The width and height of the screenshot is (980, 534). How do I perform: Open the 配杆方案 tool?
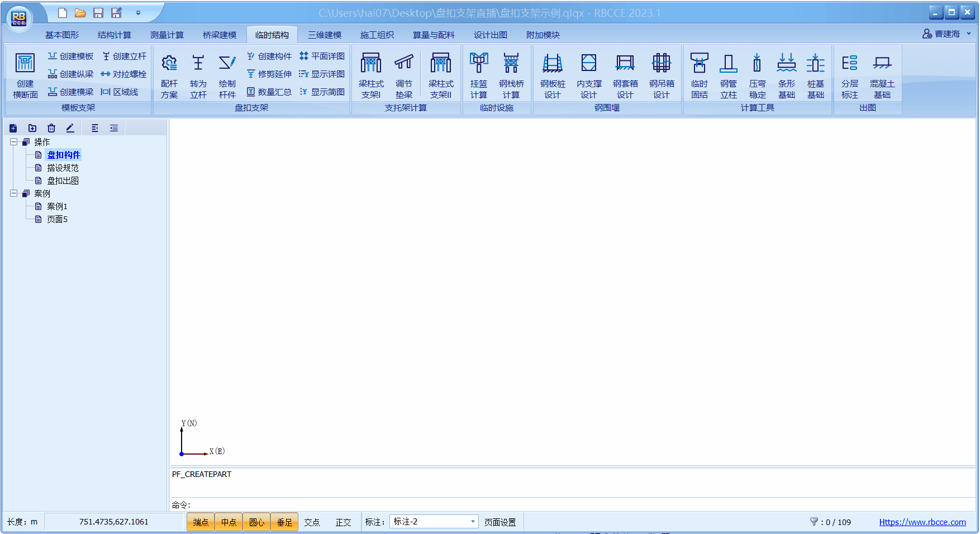point(169,74)
